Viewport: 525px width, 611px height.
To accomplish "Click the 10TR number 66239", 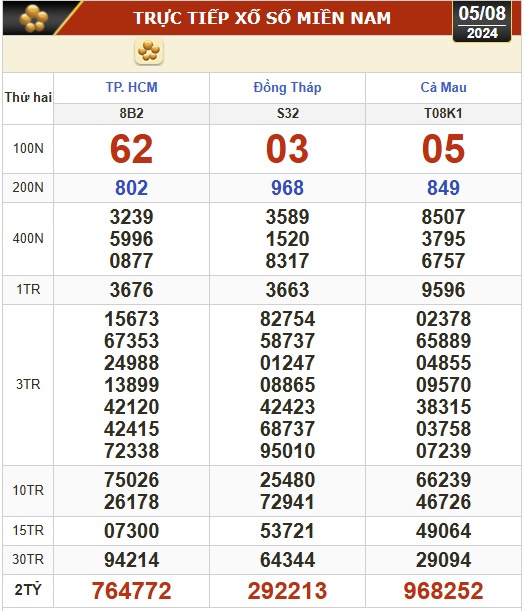I will click(x=444, y=480).
